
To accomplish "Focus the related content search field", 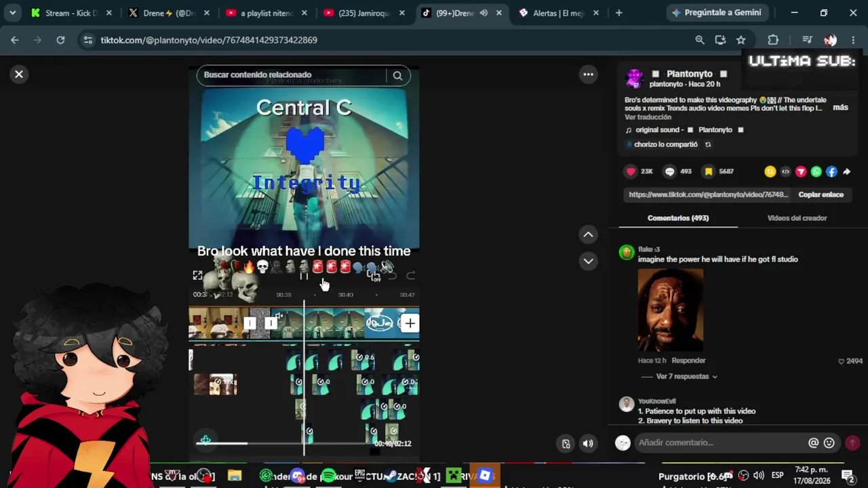I will [293, 75].
